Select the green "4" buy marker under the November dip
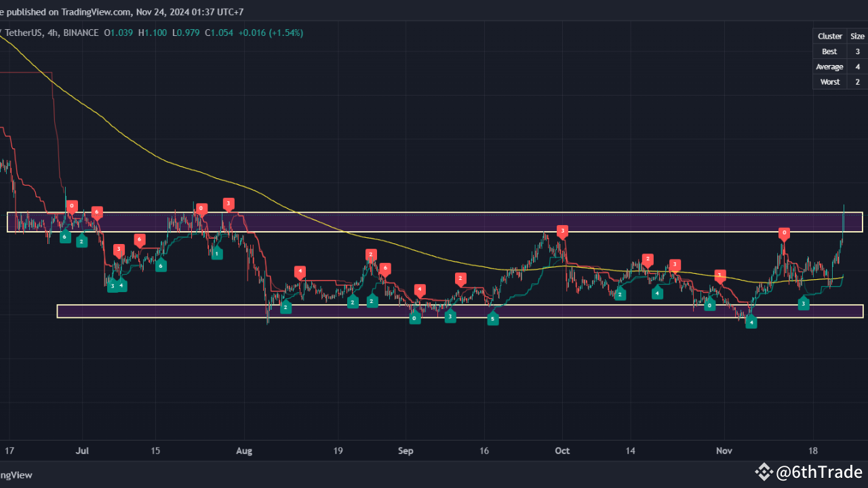868x488 pixels. (751, 323)
